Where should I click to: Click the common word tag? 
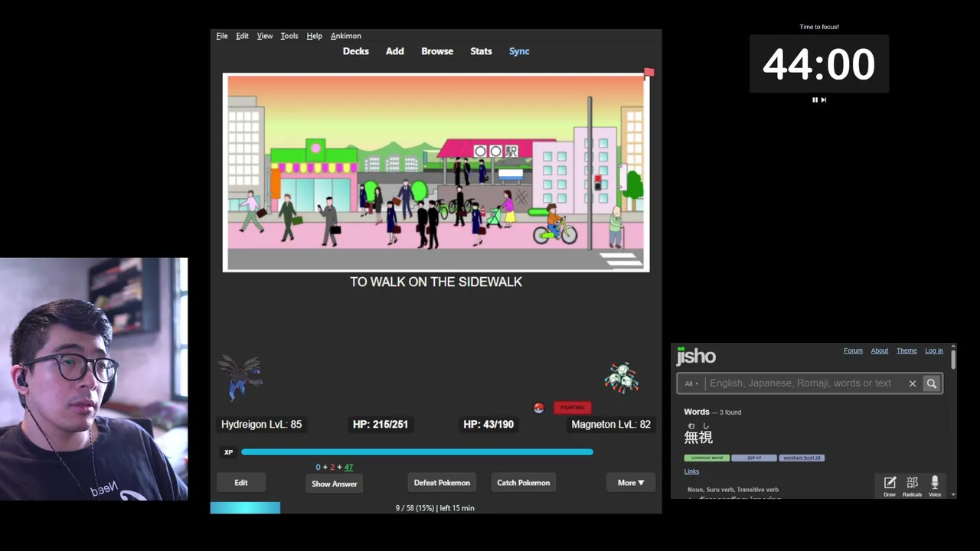click(x=707, y=458)
